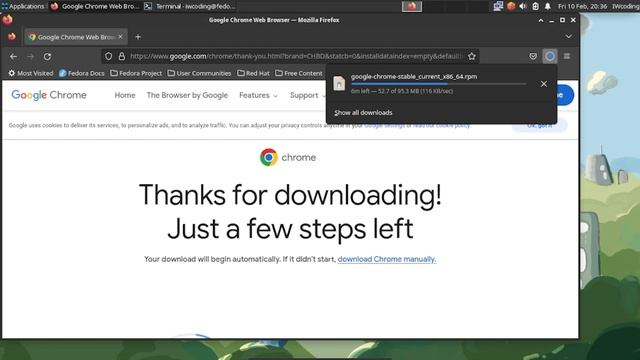640x360 pixels.
Task: Select the Google Chrome Web Browser tab
Action: (76, 37)
